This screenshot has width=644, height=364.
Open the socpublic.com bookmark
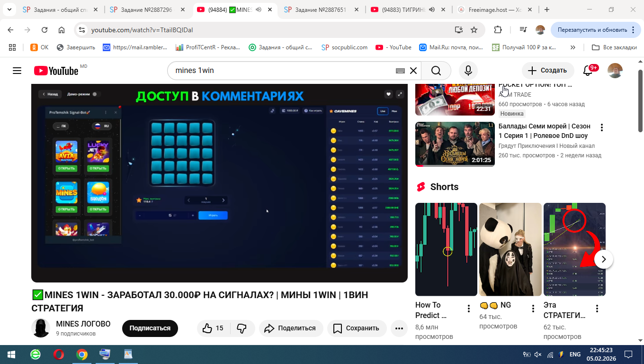pos(345,47)
